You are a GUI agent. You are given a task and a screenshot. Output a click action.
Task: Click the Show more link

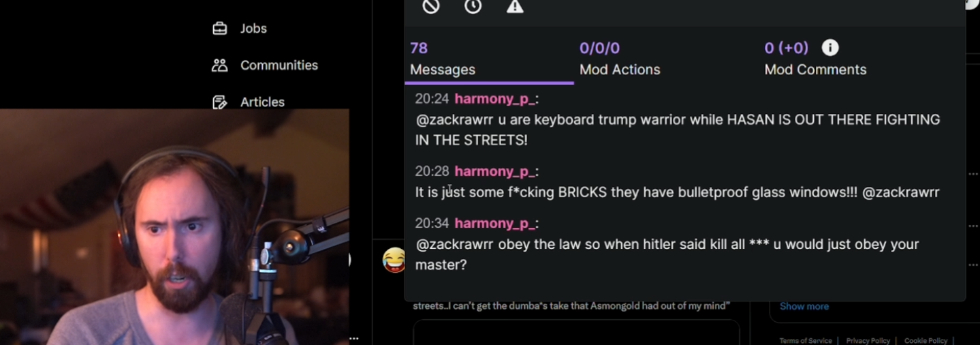[x=804, y=306]
